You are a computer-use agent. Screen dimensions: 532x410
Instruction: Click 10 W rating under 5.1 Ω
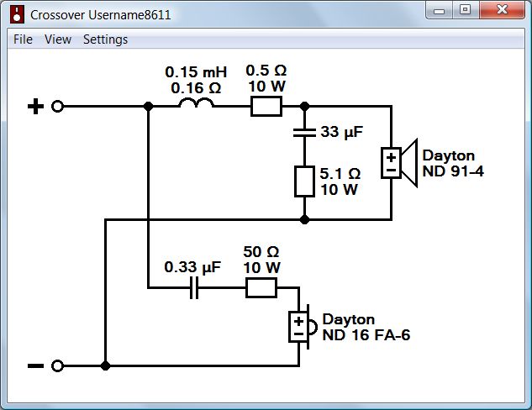click(339, 190)
